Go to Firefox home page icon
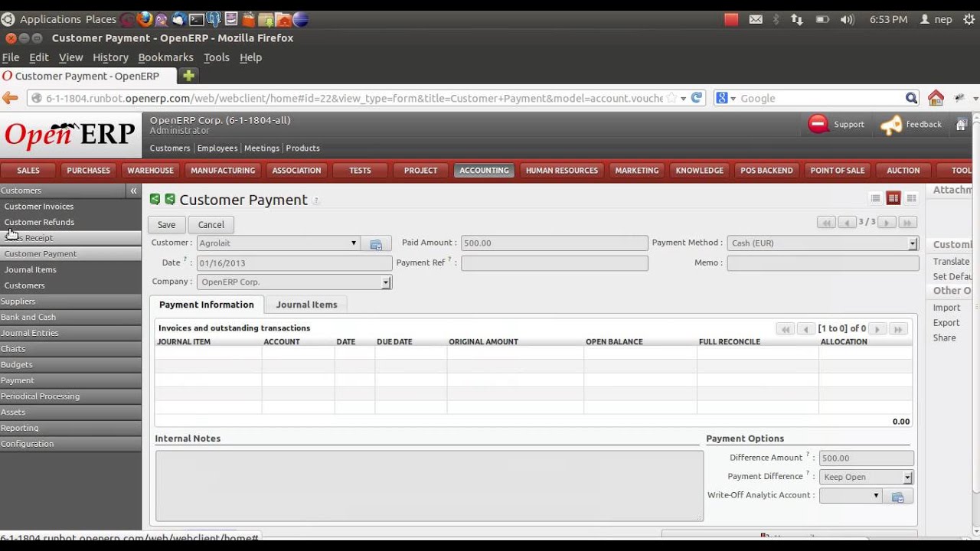Image resolution: width=980 pixels, height=551 pixels. point(936,98)
